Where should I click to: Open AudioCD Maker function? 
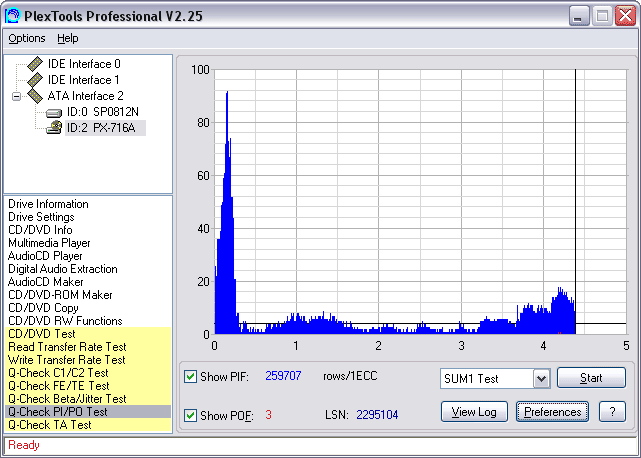(x=45, y=282)
